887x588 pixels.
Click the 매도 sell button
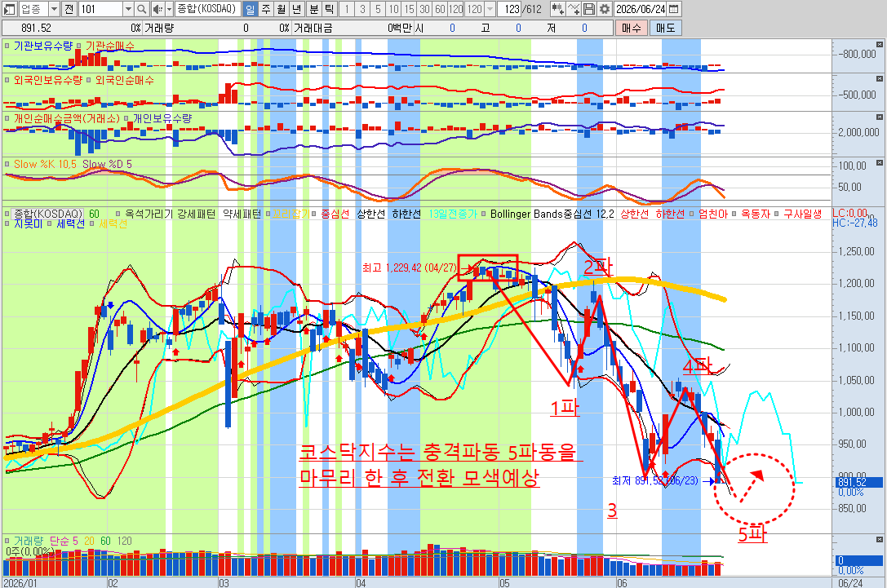click(665, 28)
